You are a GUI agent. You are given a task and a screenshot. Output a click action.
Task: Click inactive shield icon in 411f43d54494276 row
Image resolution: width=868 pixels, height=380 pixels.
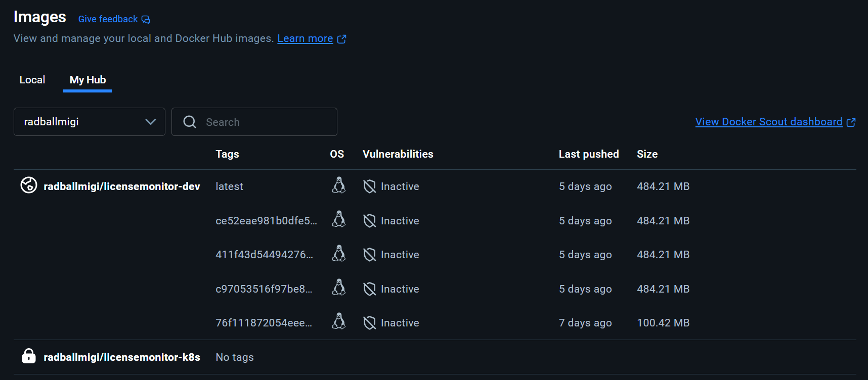coord(370,255)
